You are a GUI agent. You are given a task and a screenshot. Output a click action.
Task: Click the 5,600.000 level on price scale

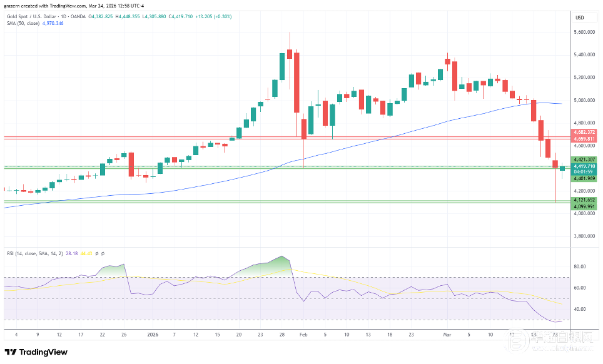point(583,32)
